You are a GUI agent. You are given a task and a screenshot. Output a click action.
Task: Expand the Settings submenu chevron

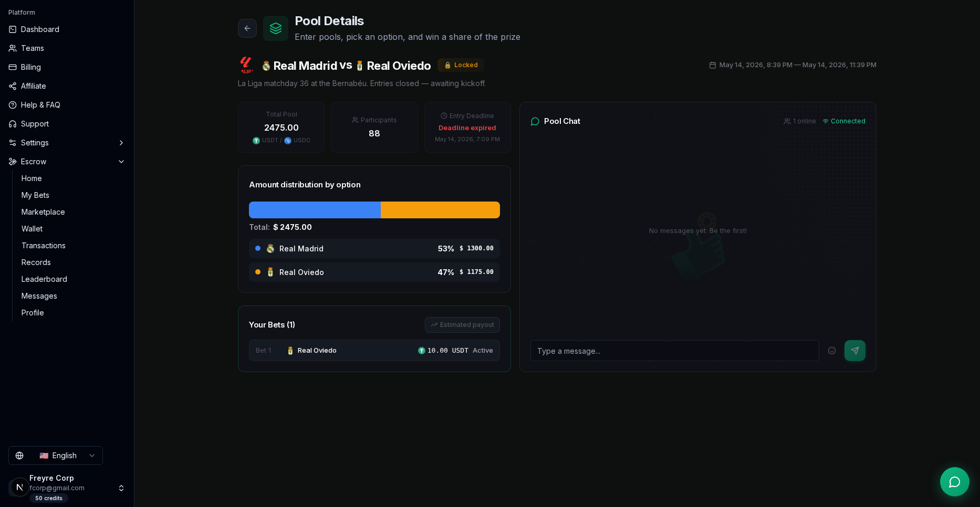pos(121,143)
